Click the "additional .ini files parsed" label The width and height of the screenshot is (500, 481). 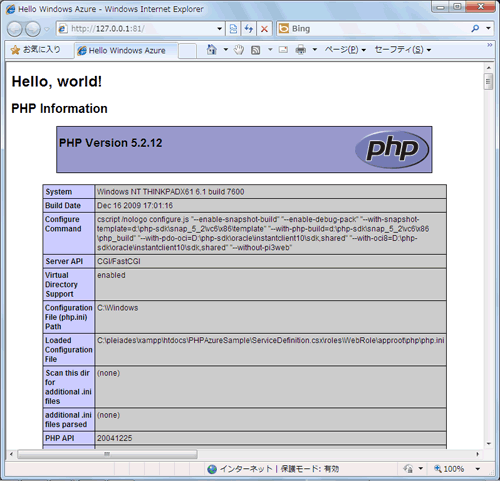[x=68, y=420]
